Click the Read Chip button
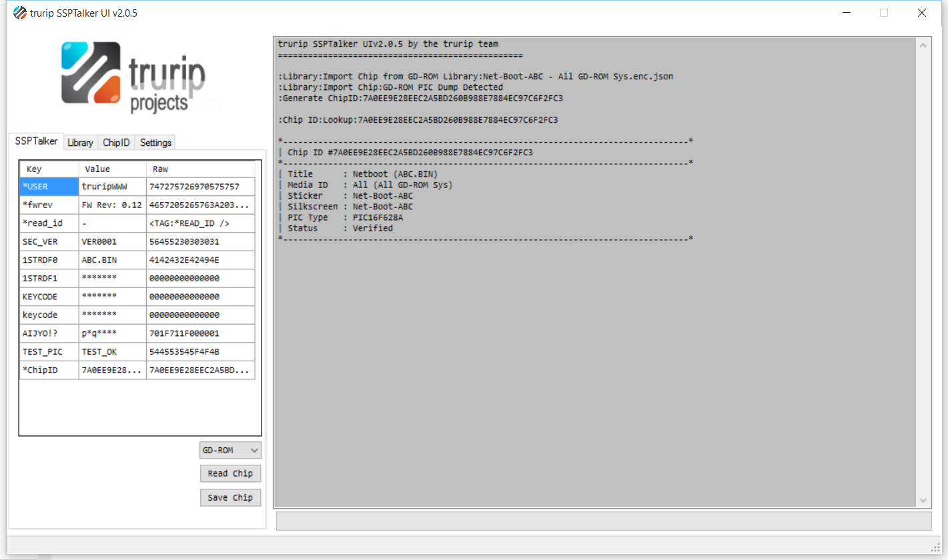 (230, 473)
